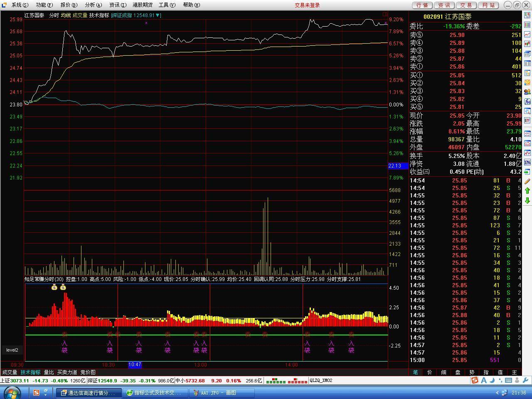The width and height of the screenshot is (532, 399).
Task: Click the green up arrow icon
Action: 527,191
